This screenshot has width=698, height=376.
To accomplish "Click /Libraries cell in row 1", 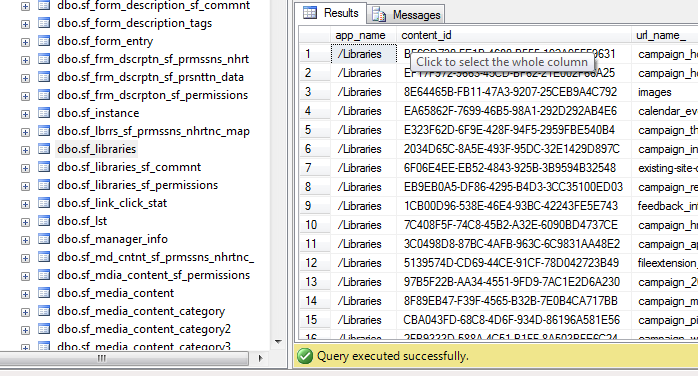I will (363, 54).
